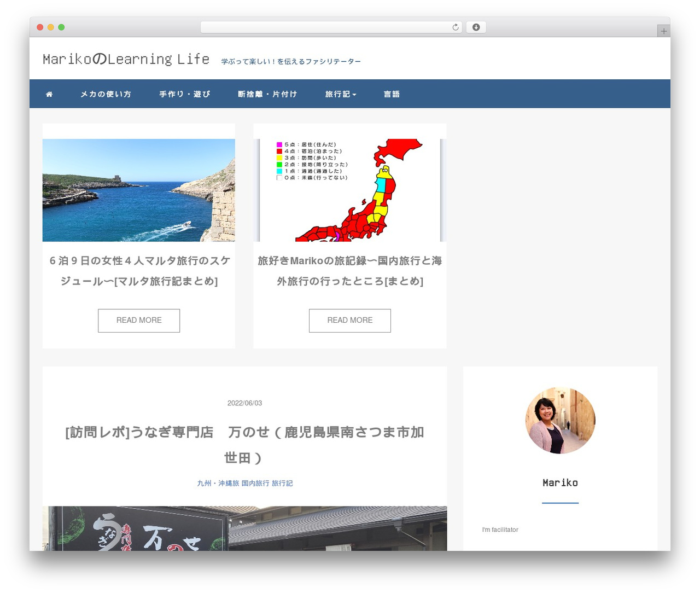Select the 九州・沖縄旅 category link
Screen dimensions: 700x593
point(218,484)
